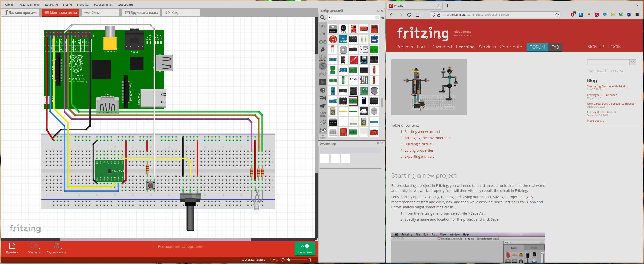Select the BS2 Basic Stamp part

(x=364, y=91)
